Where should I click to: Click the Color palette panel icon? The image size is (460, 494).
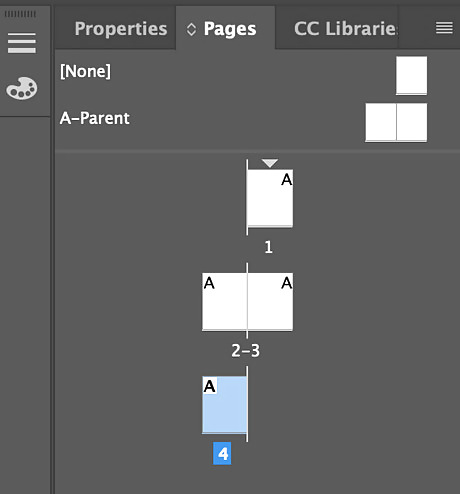[22, 88]
